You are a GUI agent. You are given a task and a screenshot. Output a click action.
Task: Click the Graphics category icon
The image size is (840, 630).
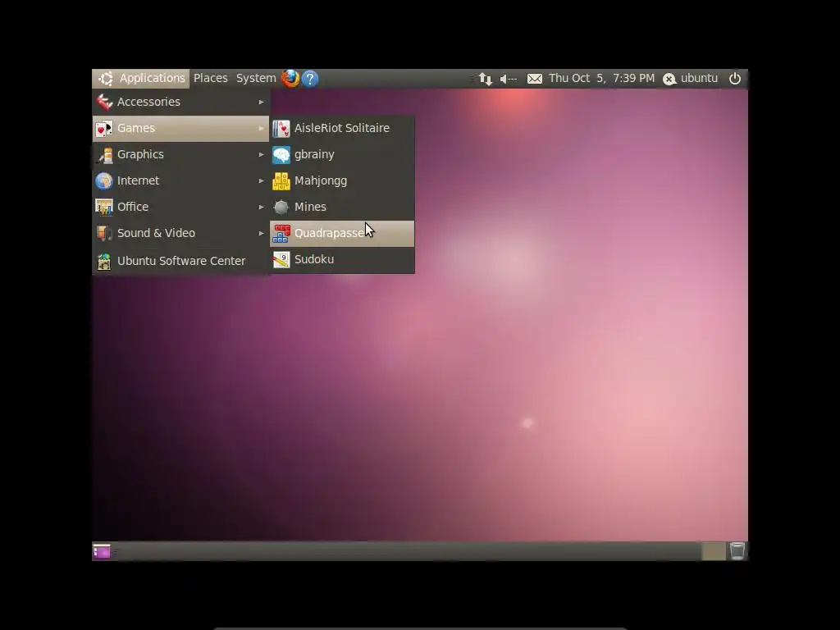tap(104, 155)
